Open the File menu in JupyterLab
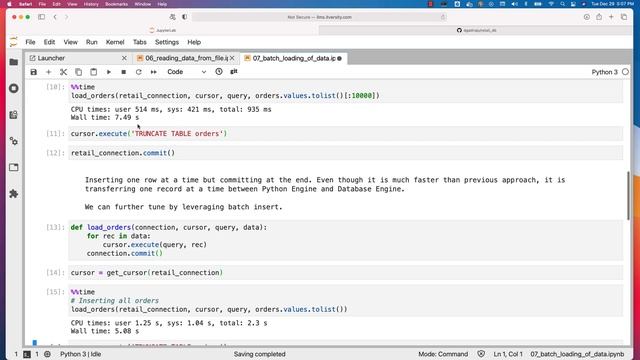This screenshot has height=360, width=640. (30, 42)
